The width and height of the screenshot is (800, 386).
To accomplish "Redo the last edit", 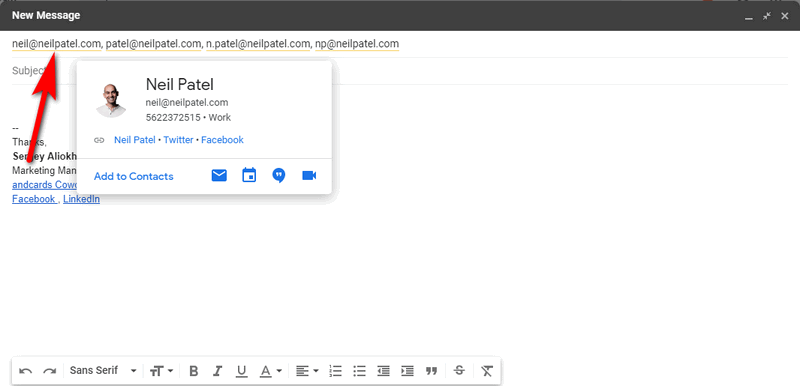I will click(49, 371).
